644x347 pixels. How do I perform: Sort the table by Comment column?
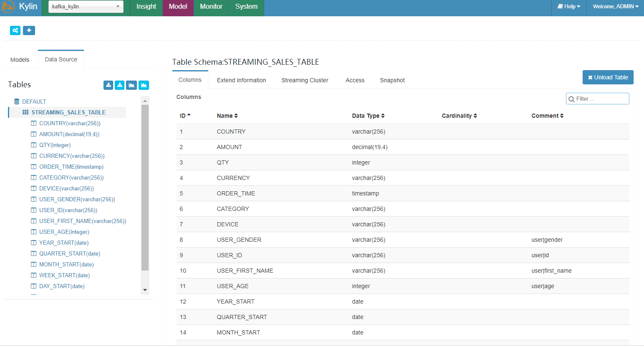tap(548, 116)
